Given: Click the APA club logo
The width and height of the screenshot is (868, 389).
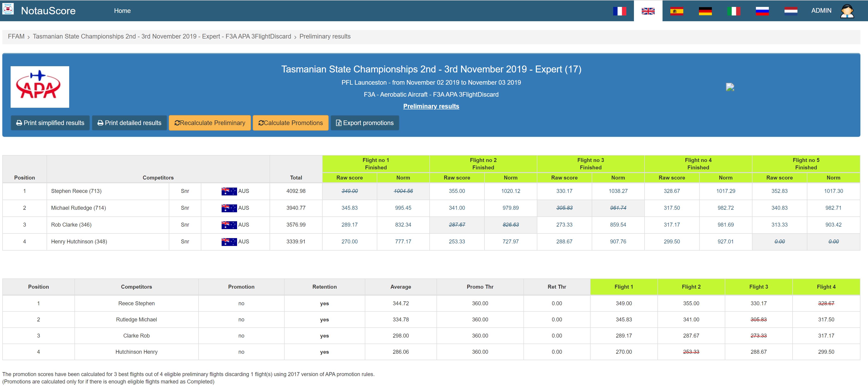Looking at the screenshot, I should [40, 87].
